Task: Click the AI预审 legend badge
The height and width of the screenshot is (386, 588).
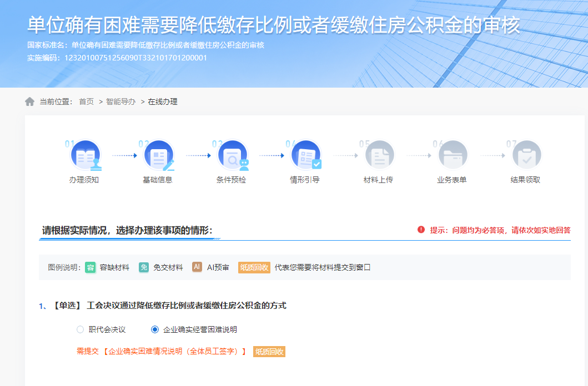Action: pyautogui.click(x=196, y=267)
